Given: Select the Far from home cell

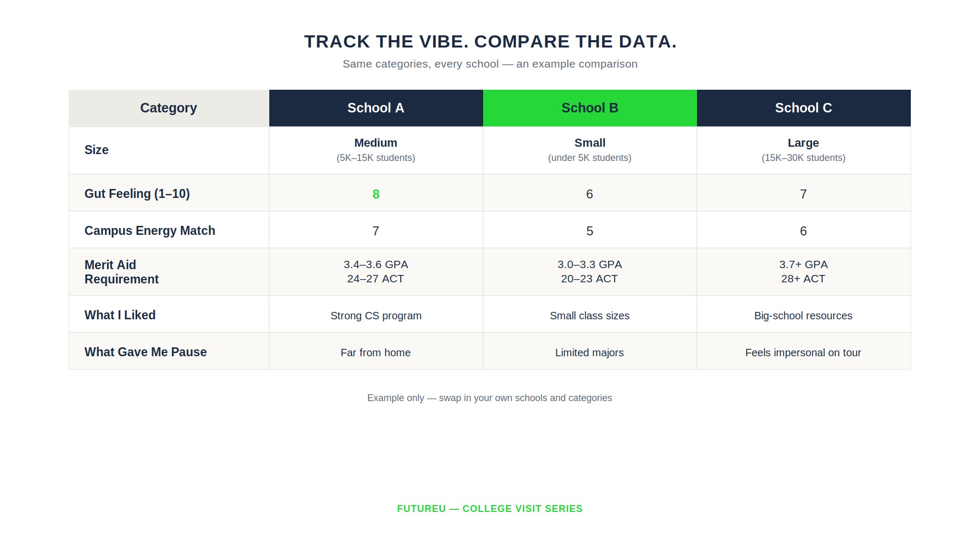Looking at the screenshot, I should click(376, 352).
